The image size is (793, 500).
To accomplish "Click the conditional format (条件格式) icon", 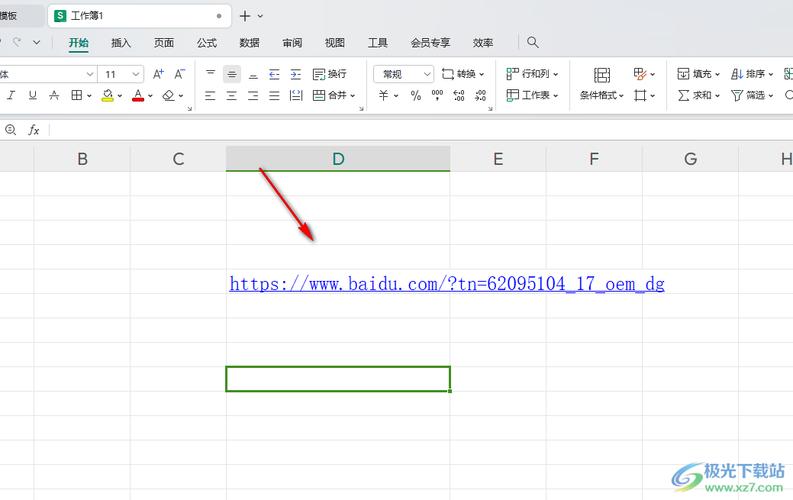I will coord(601,84).
